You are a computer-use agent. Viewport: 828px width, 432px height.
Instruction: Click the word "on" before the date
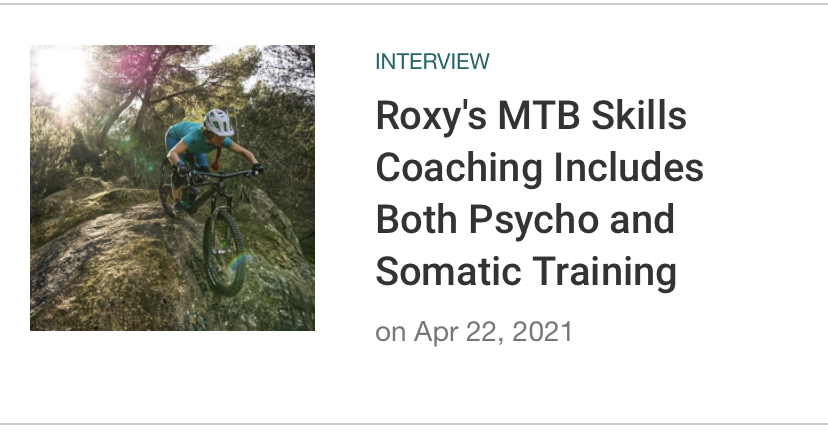[390, 332]
